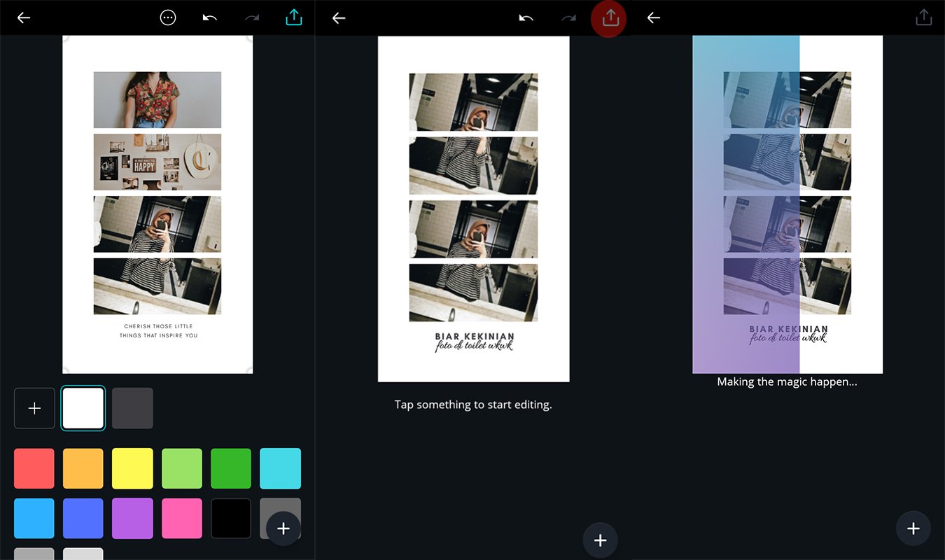Click undo on the 'Tap something' screen

click(526, 18)
